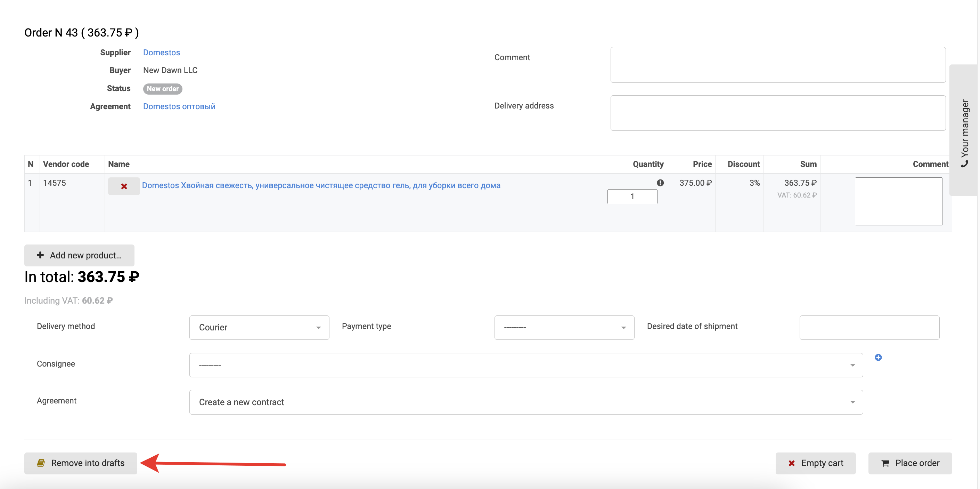Focus the order Comment text area
This screenshot has width=980, height=489.
(x=778, y=65)
